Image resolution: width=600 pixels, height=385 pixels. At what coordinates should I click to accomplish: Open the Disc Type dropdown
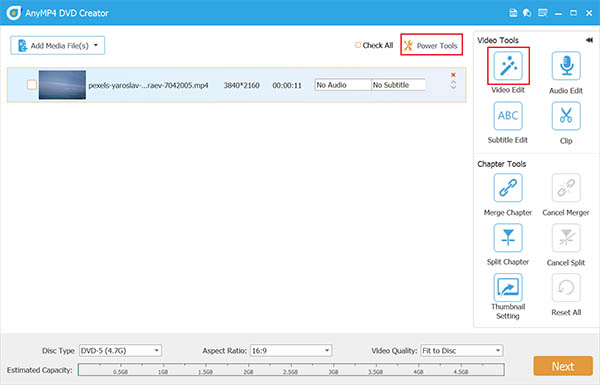(x=120, y=351)
